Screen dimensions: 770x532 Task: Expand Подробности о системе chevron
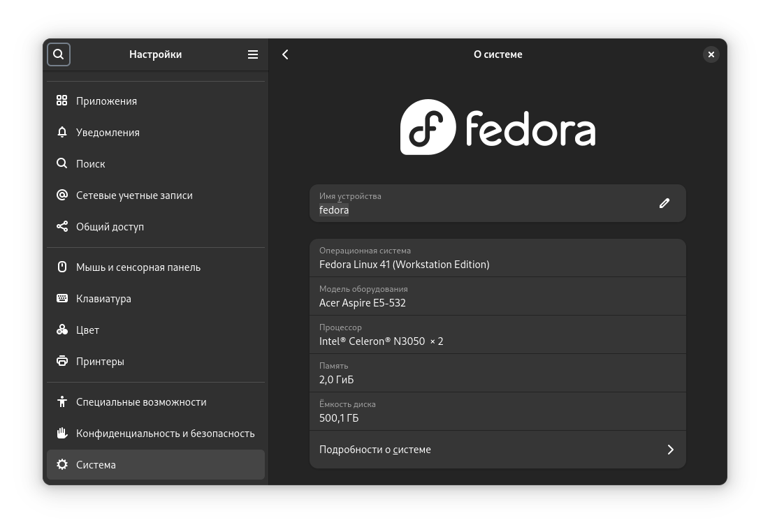pos(670,450)
